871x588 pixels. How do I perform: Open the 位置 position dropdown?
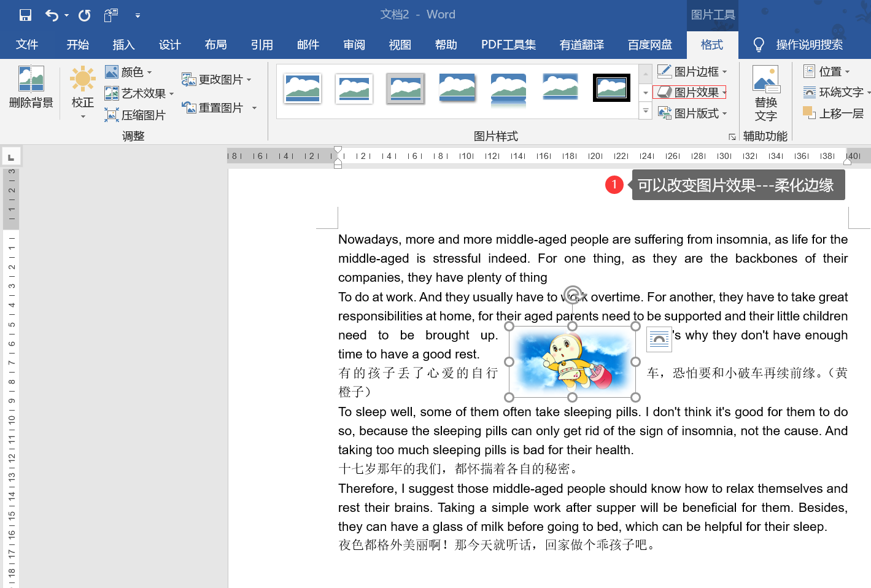[827, 71]
